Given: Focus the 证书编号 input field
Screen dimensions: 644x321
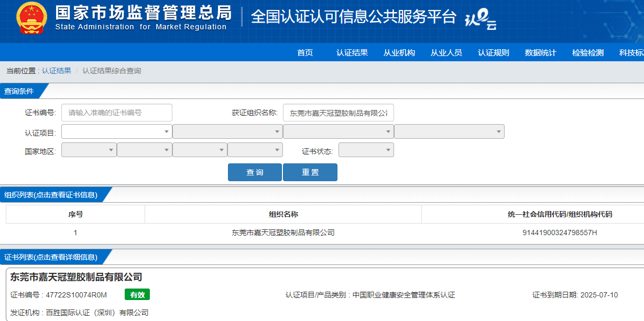Looking at the screenshot, I should (x=117, y=113).
